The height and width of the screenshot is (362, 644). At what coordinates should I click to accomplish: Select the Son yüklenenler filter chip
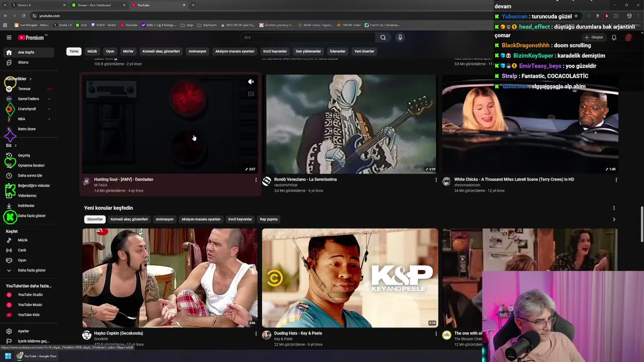point(308,51)
